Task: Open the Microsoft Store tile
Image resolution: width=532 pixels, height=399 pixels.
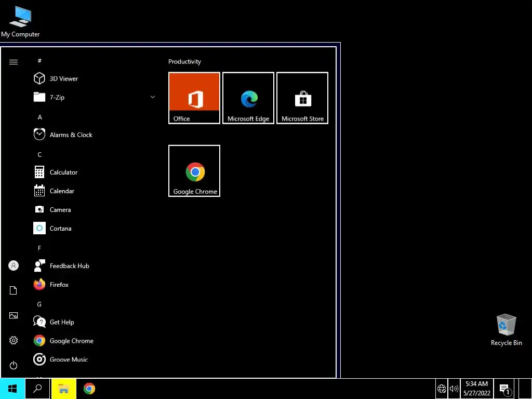Action: coord(302,98)
